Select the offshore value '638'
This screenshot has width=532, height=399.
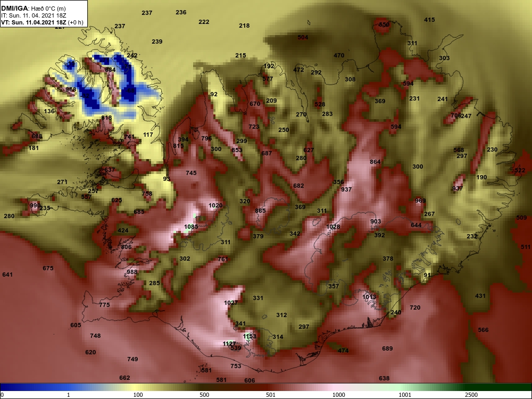[x=384, y=378]
